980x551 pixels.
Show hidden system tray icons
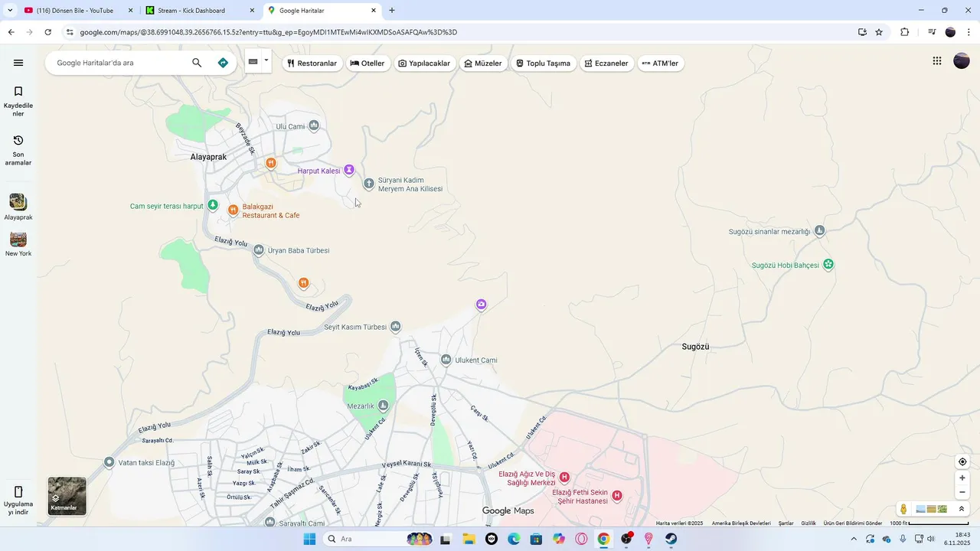(854, 539)
